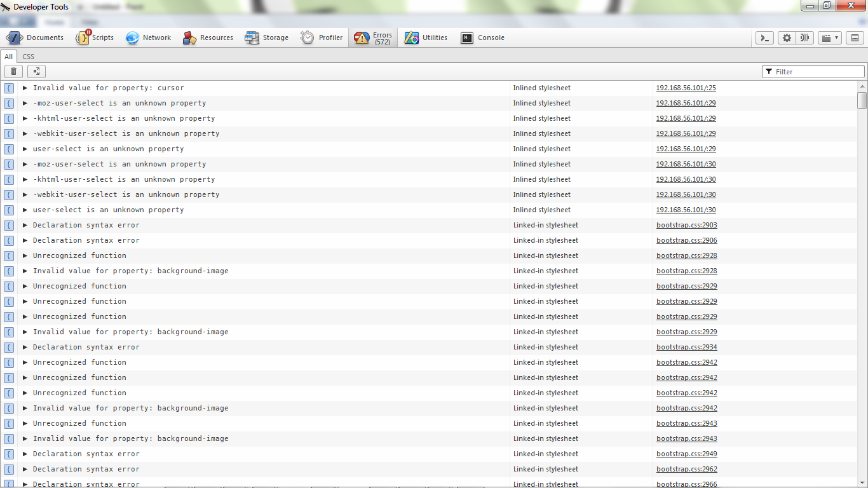Open the settings gear
The height and width of the screenshot is (488, 868).
pyautogui.click(x=787, y=37)
